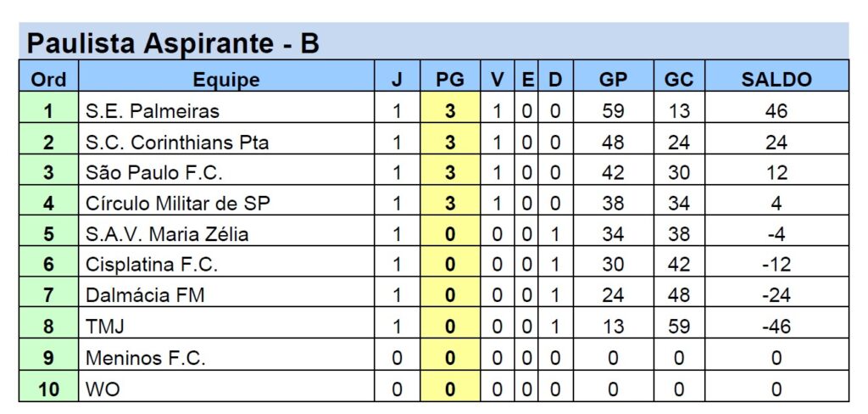
Task: Click Círculo Militar de SP cell
Action: click(178, 204)
